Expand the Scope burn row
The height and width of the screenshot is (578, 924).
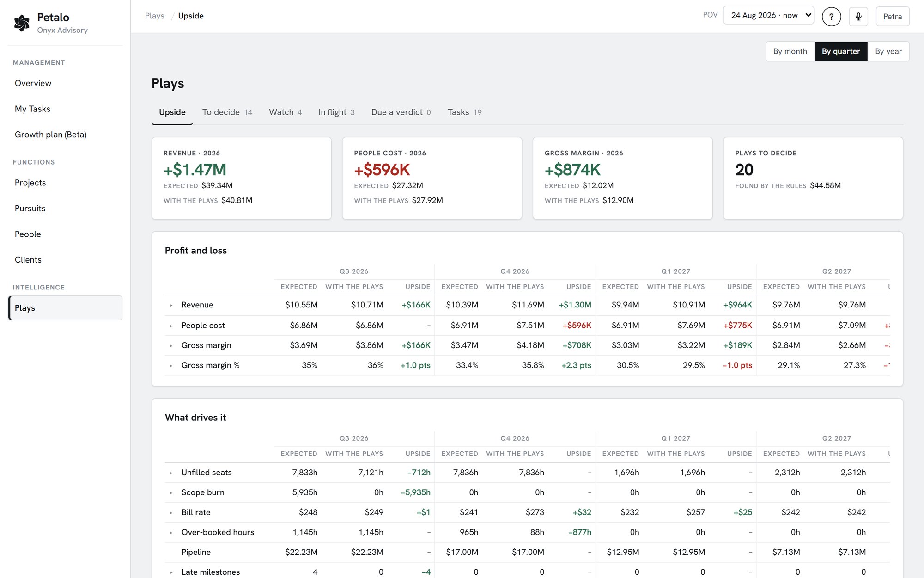[x=171, y=492]
